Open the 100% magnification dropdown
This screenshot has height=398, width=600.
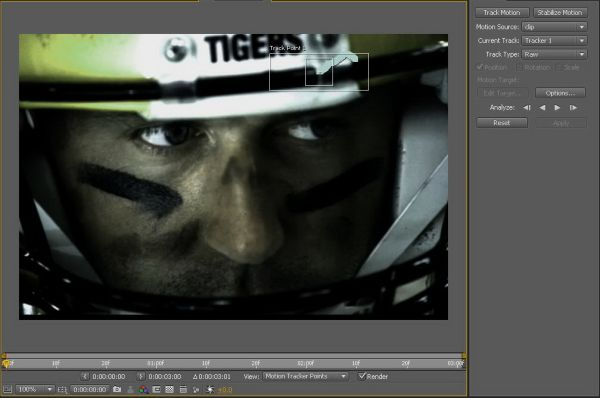(x=34, y=390)
